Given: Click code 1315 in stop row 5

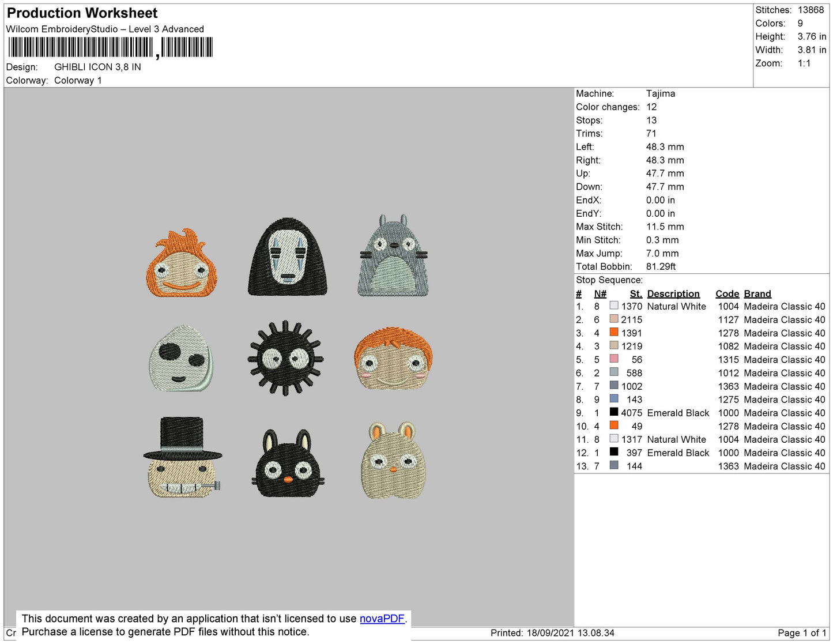Looking at the screenshot, I should [x=729, y=359].
